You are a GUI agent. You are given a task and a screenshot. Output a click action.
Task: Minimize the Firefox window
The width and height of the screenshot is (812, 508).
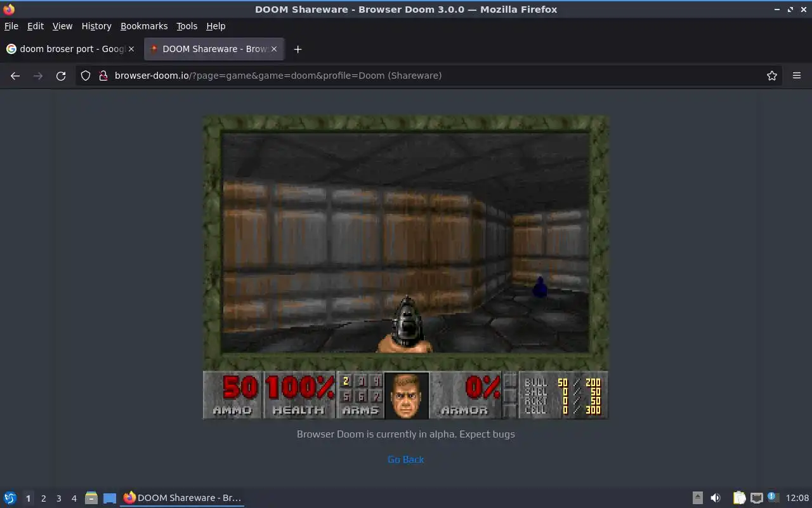(x=777, y=10)
